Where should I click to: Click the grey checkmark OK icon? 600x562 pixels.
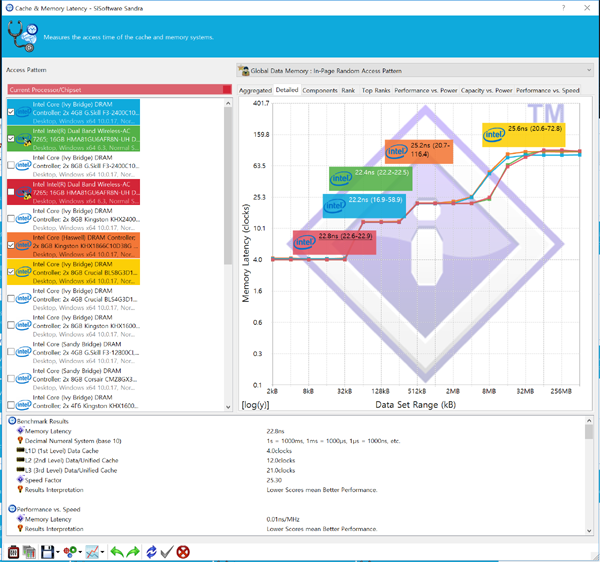click(167, 552)
